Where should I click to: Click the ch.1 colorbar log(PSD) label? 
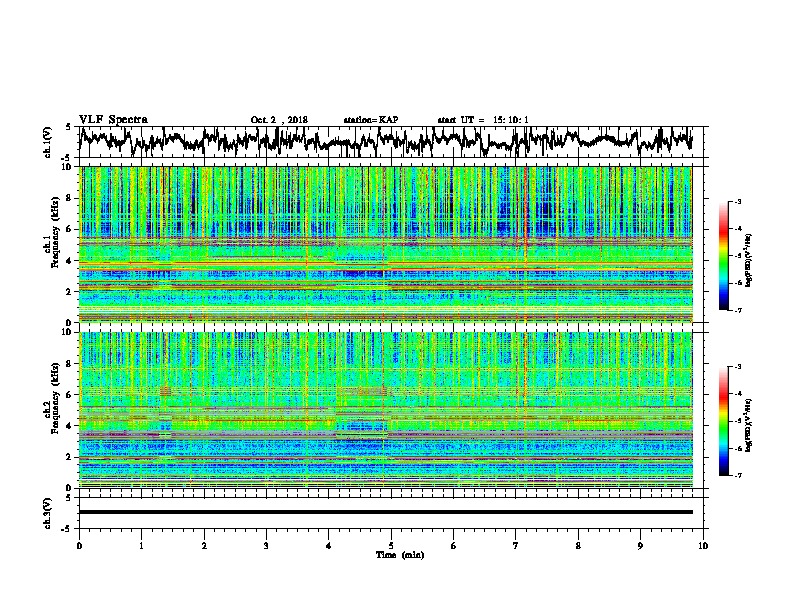coord(749,261)
